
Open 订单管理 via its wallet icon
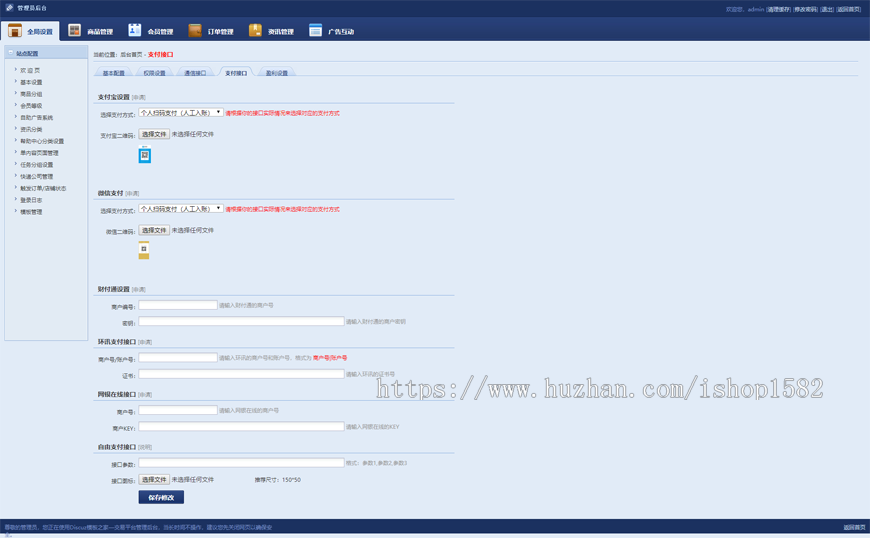tap(195, 31)
